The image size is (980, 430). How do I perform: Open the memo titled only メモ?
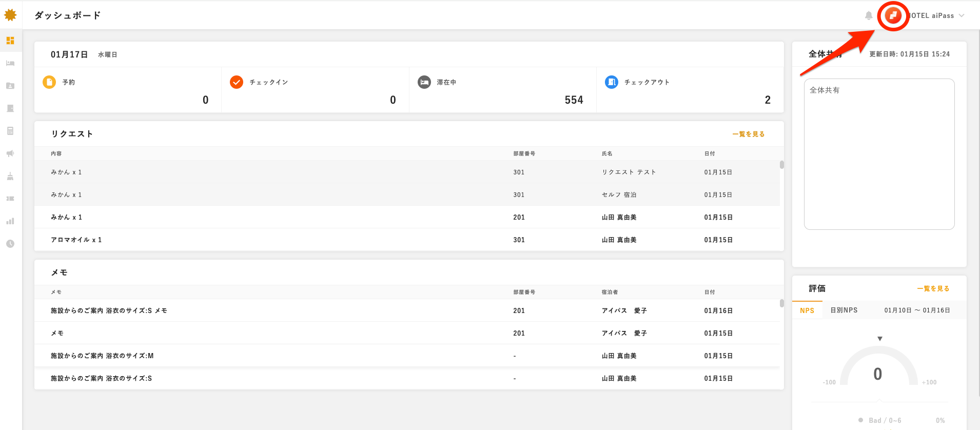click(x=407, y=333)
